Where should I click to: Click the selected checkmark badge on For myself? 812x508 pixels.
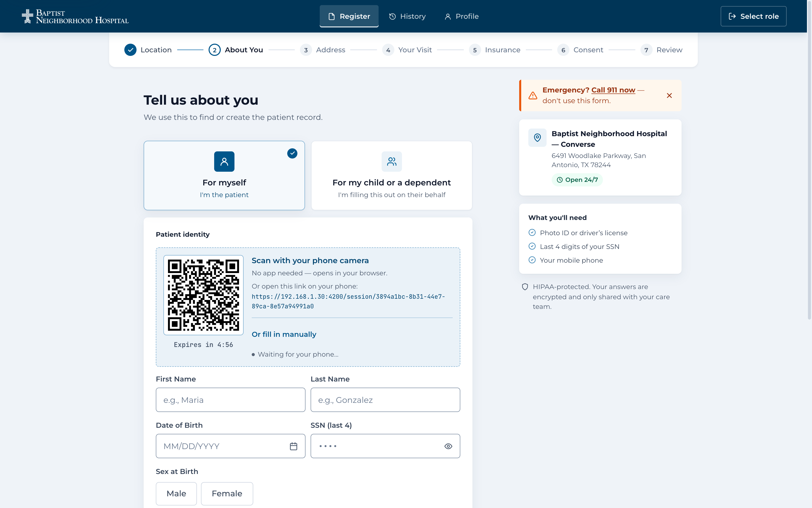pyautogui.click(x=292, y=153)
